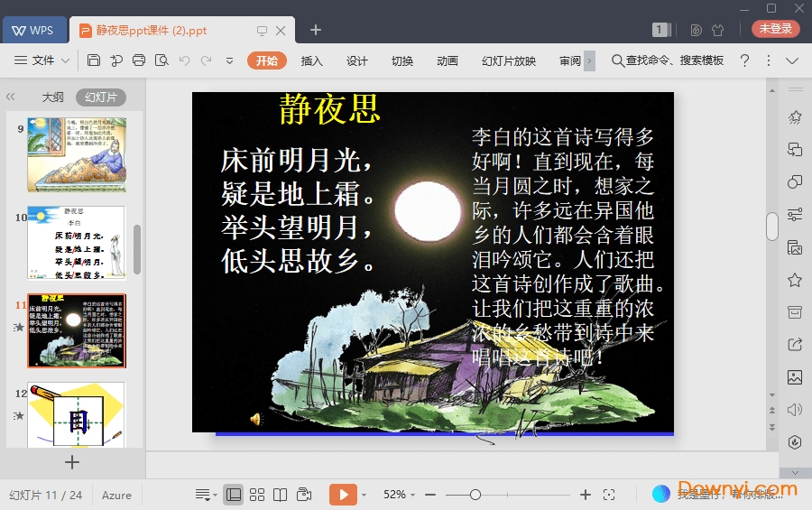Click the zoom slider handle

(475, 495)
